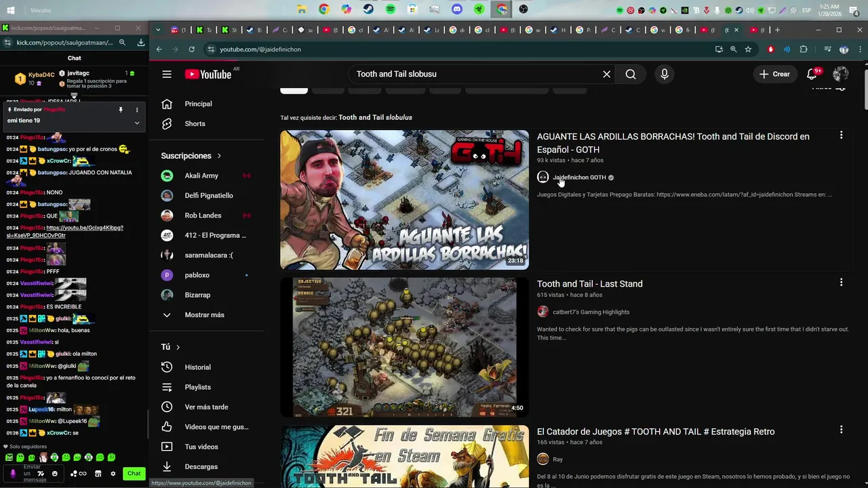Click the Chrome address bar youtube.com URL
868x488 pixels.
pyautogui.click(x=260, y=49)
